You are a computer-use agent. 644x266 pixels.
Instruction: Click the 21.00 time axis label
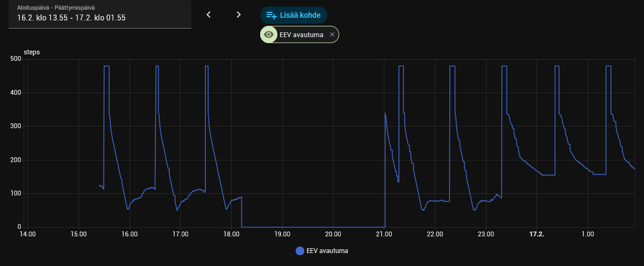tap(384, 234)
